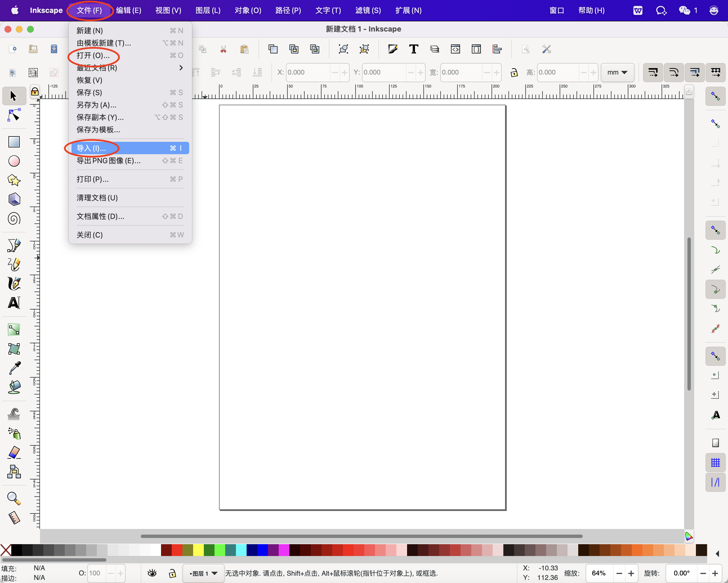Toggle scale stroke width with object
728x583 pixels.
coord(653,72)
